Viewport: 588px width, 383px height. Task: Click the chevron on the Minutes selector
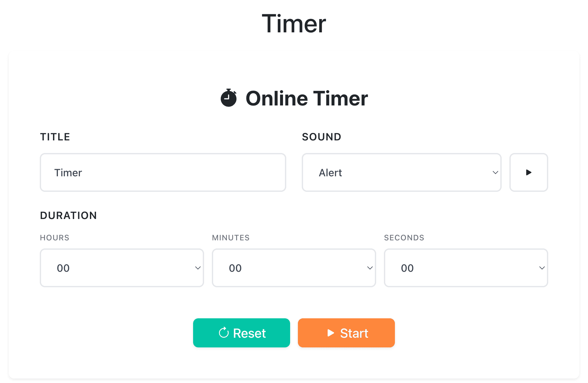(x=370, y=268)
